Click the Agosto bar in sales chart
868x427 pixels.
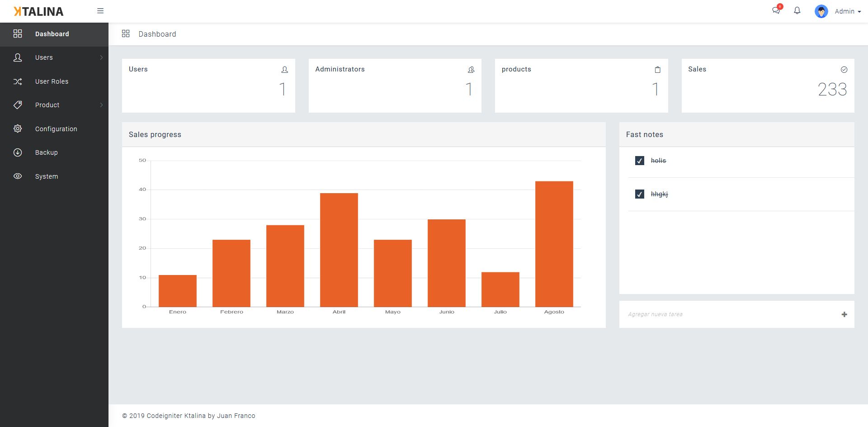coord(554,244)
